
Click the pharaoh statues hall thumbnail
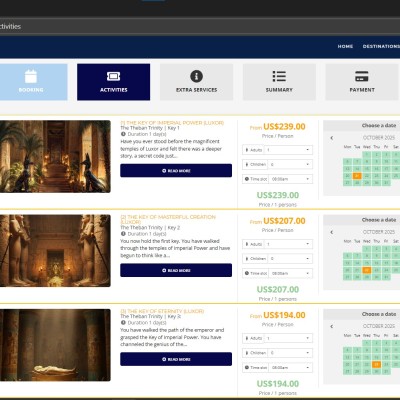click(x=55, y=251)
